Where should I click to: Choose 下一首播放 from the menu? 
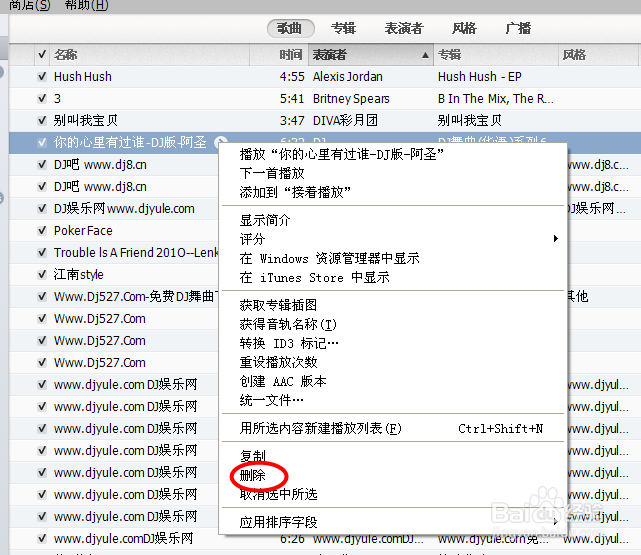[272, 173]
